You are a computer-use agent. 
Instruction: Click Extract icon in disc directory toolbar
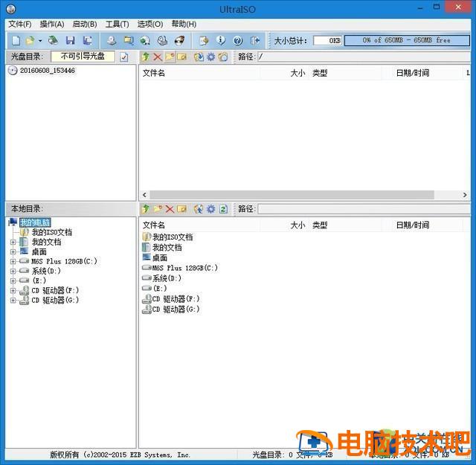coord(199,57)
